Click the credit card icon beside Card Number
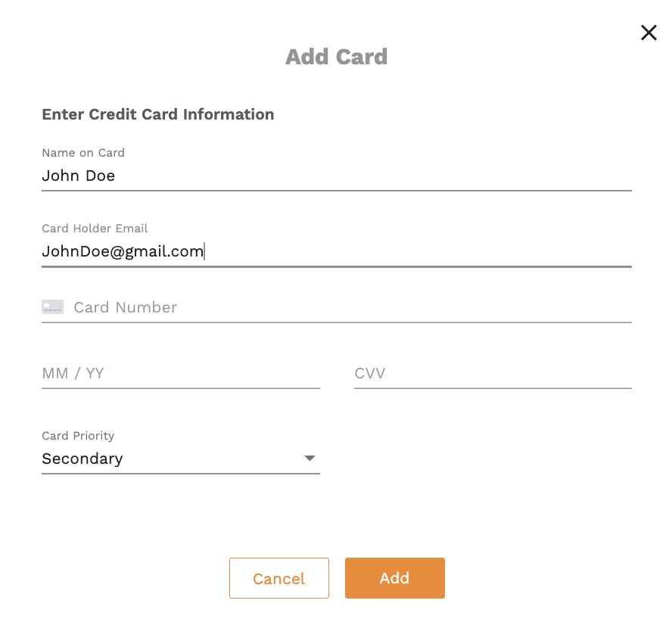Screen dimensions: 672x619 pos(53,307)
